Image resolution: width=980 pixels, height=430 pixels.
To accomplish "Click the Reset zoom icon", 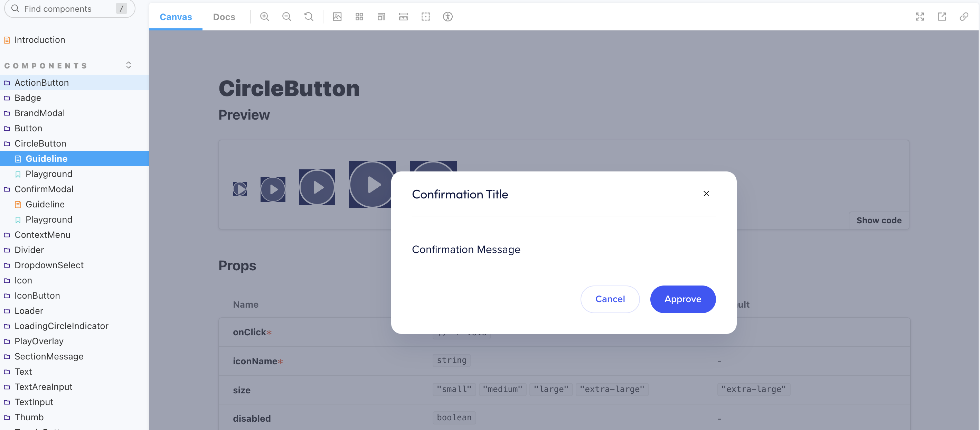I will [x=309, y=17].
